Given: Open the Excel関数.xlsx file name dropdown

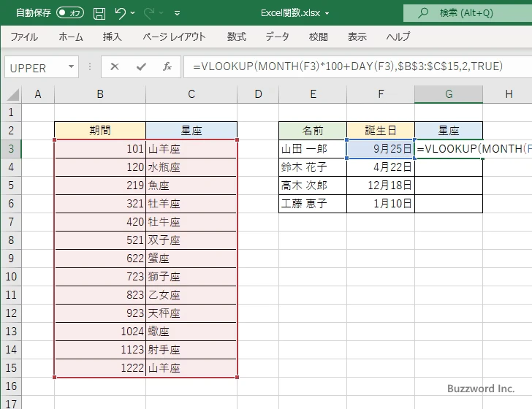Looking at the screenshot, I should pos(327,14).
